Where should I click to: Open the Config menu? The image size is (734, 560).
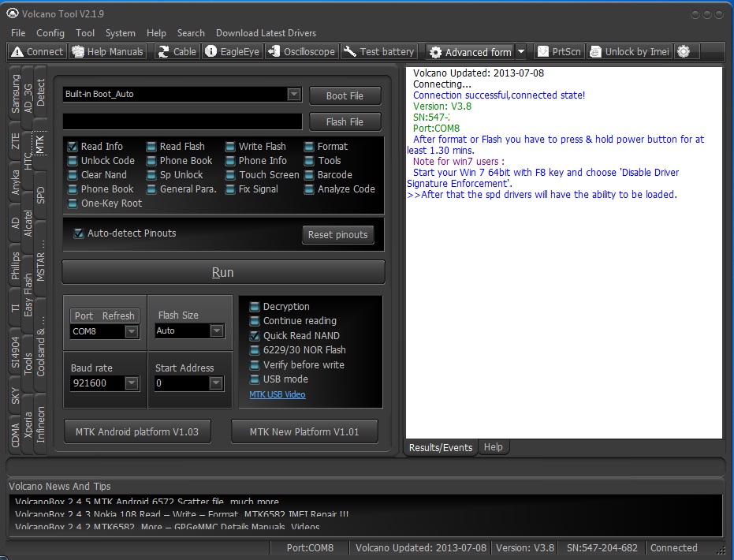[x=50, y=33]
